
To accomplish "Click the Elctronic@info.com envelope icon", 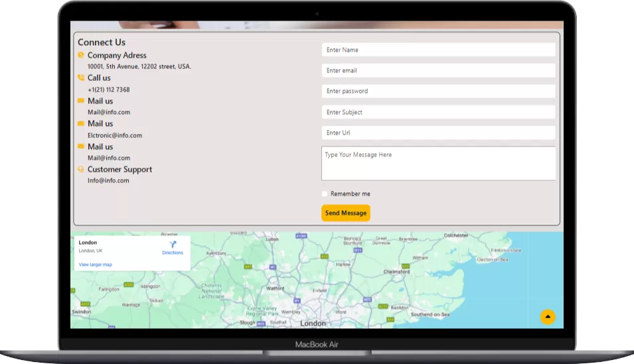I will (x=81, y=123).
